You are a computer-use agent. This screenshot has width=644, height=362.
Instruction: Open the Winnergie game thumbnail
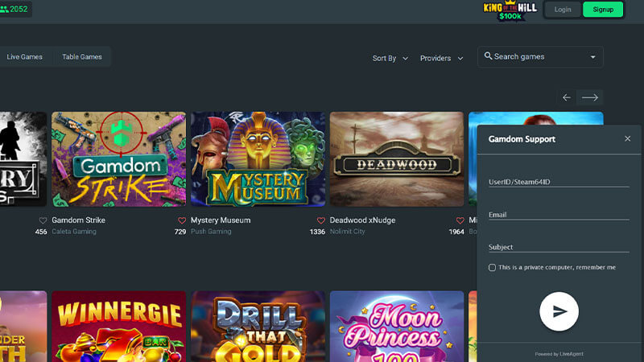(118, 327)
